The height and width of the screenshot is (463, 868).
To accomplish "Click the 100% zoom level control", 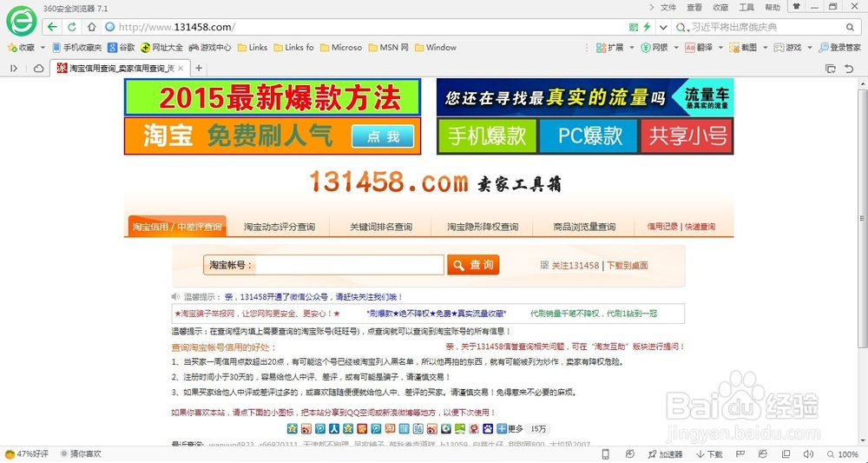I will tap(843, 454).
